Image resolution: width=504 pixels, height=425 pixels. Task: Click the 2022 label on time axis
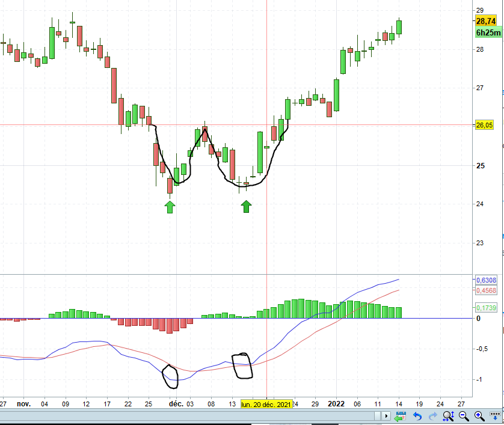[x=336, y=404]
